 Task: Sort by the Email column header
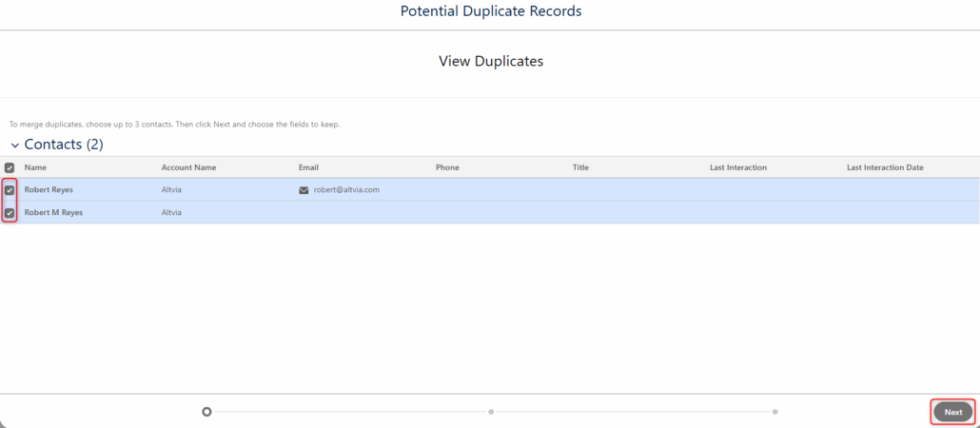tap(309, 167)
